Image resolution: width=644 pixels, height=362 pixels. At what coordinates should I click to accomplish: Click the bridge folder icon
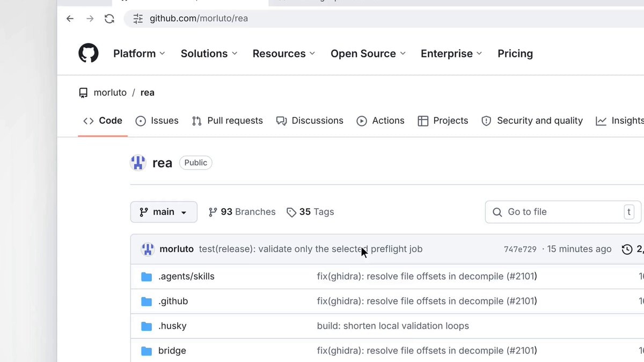coord(147,351)
